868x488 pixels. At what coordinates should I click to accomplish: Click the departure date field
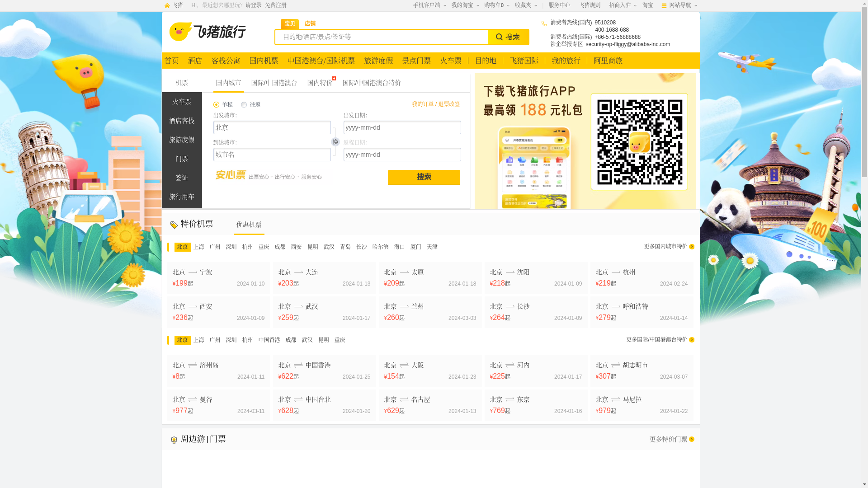[402, 127]
